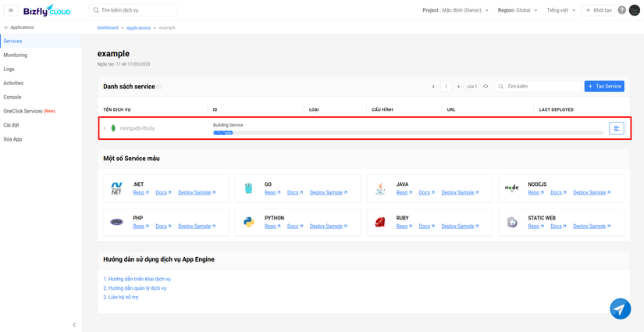Image resolution: width=644 pixels, height=332 pixels.
Task: Open Hướng dẫn triển khai dịch vụ guide
Action: pos(137,279)
